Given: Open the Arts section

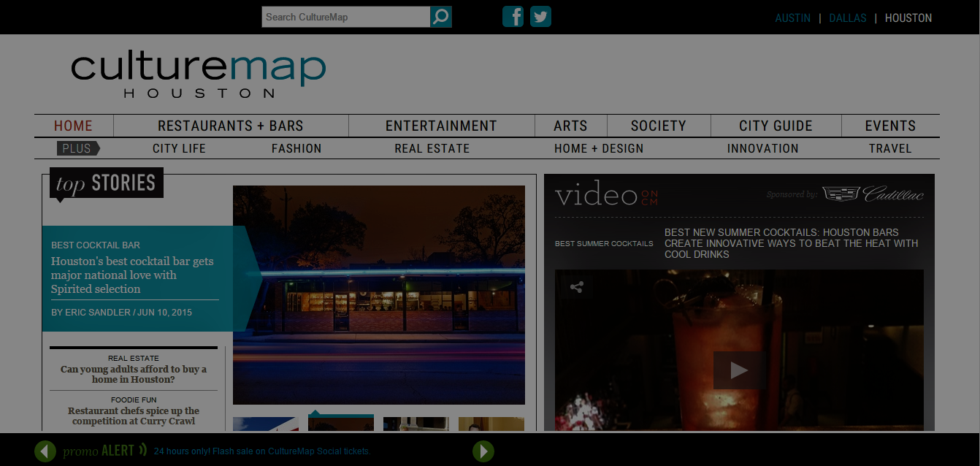Looking at the screenshot, I should (x=570, y=126).
